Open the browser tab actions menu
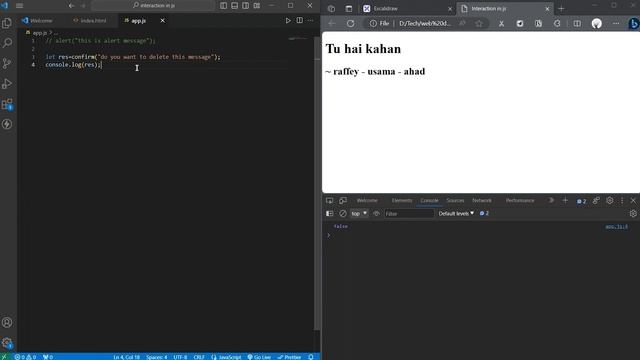The image size is (640, 360). point(349,9)
